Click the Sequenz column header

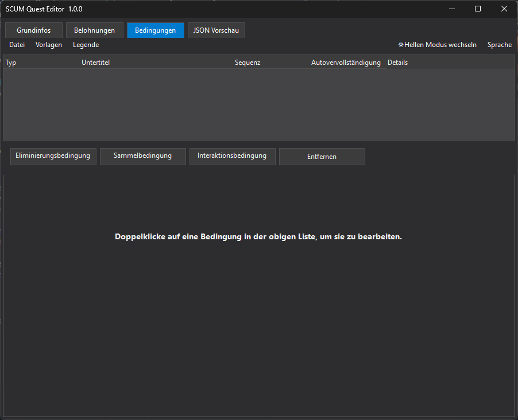(248, 63)
